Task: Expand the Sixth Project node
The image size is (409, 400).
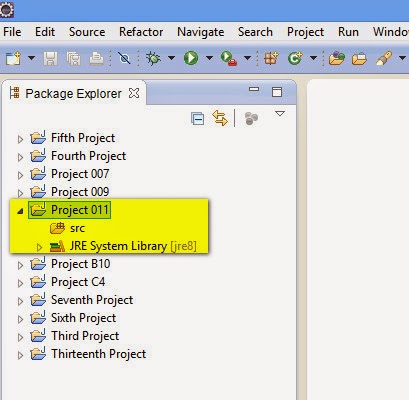Action: (20, 319)
